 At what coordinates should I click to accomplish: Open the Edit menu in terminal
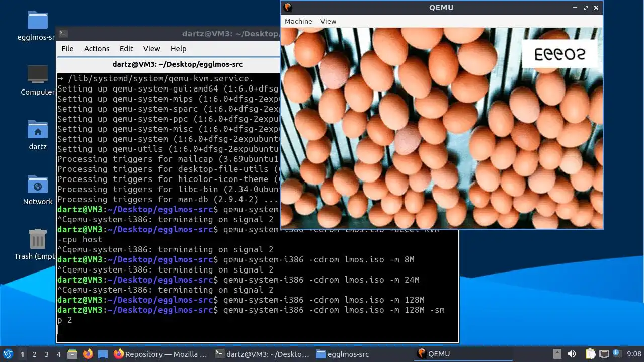[x=126, y=49]
